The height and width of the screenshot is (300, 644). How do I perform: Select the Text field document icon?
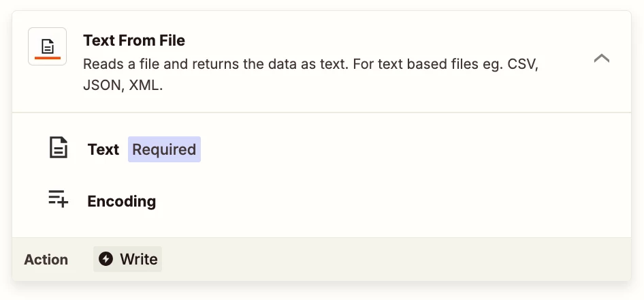(x=59, y=148)
